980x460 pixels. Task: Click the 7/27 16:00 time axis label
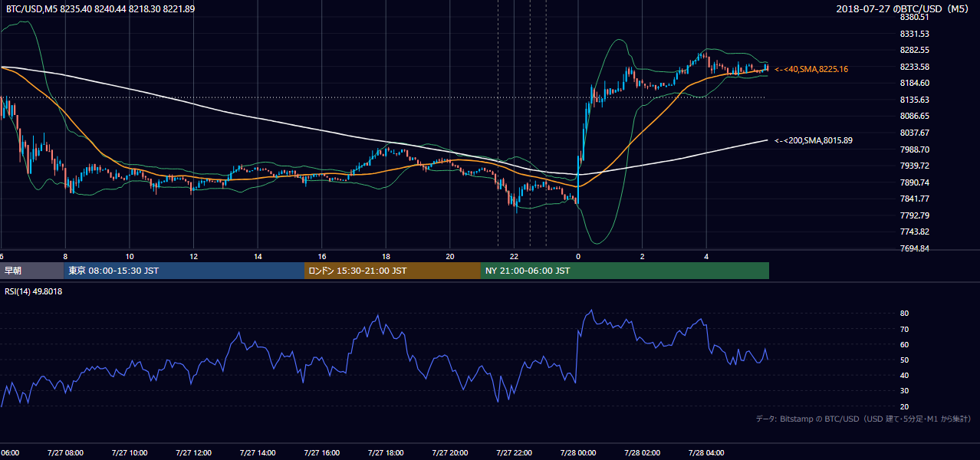pyautogui.click(x=321, y=453)
